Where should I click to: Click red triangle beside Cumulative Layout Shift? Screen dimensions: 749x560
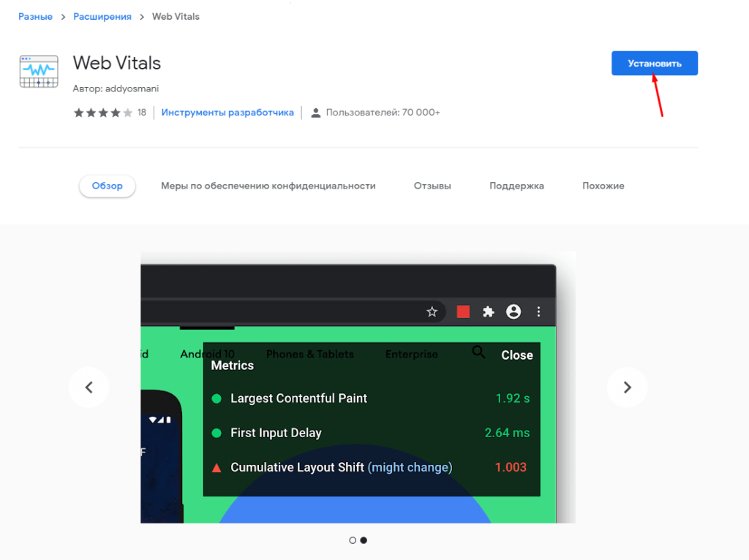pos(217,468)
